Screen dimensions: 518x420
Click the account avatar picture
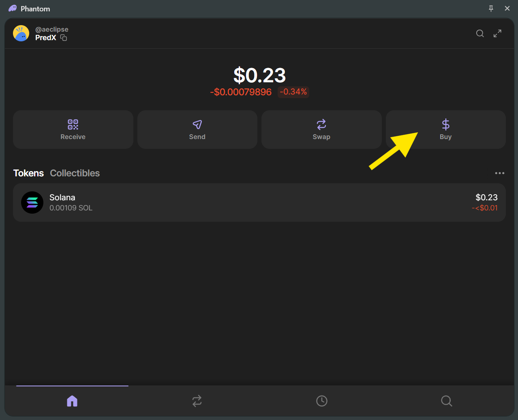(x=21, y=33)
